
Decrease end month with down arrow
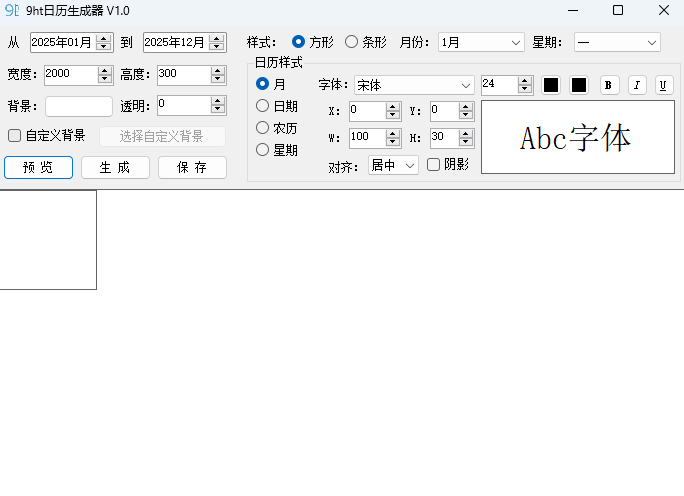coord(217,46)
